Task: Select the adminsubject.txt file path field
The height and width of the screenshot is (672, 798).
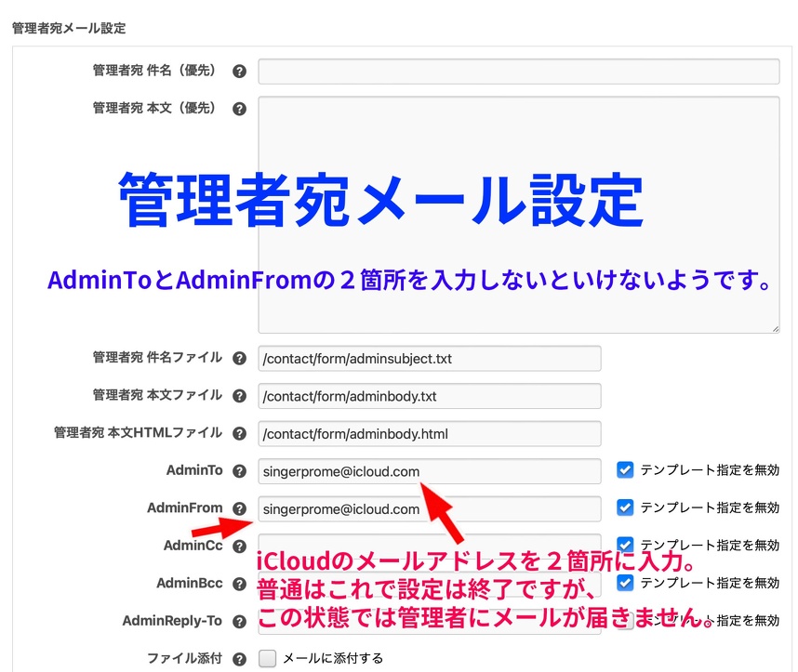Action: coord(429,359)
